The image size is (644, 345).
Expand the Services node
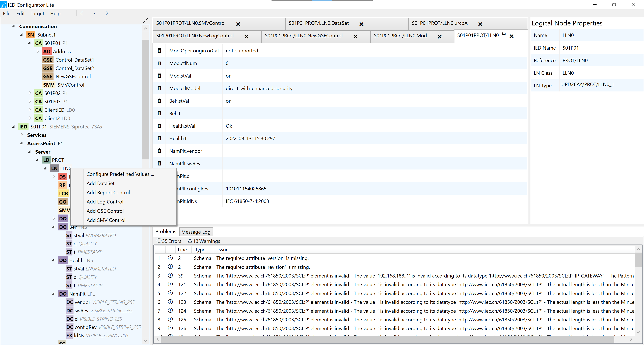22,135
